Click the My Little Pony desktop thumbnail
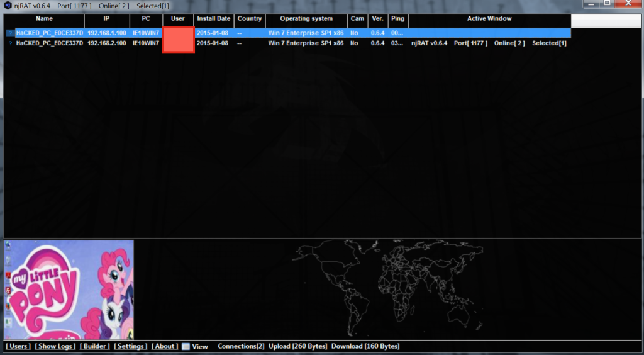The height and width of the screenshot is (355, 644). pos(69,290)
